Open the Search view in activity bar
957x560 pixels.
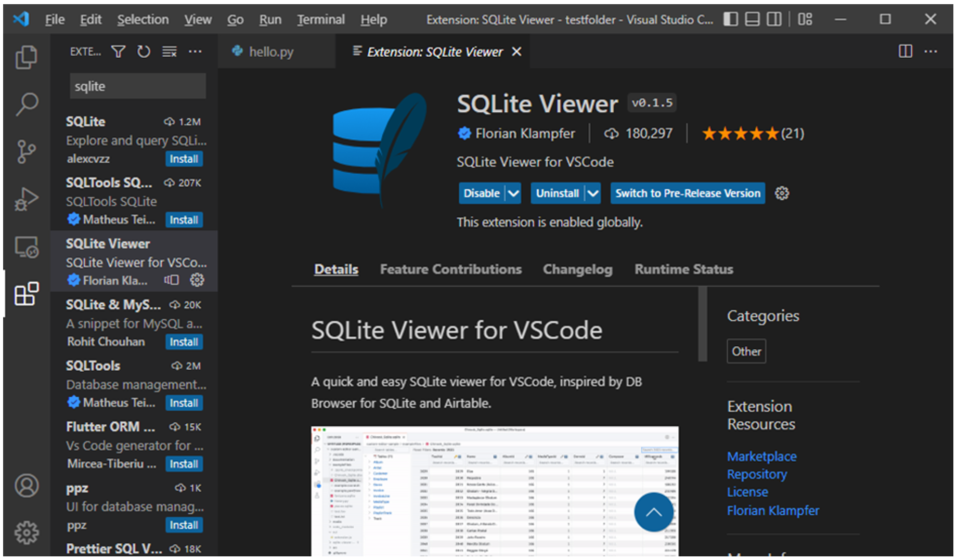coord(26,104)
